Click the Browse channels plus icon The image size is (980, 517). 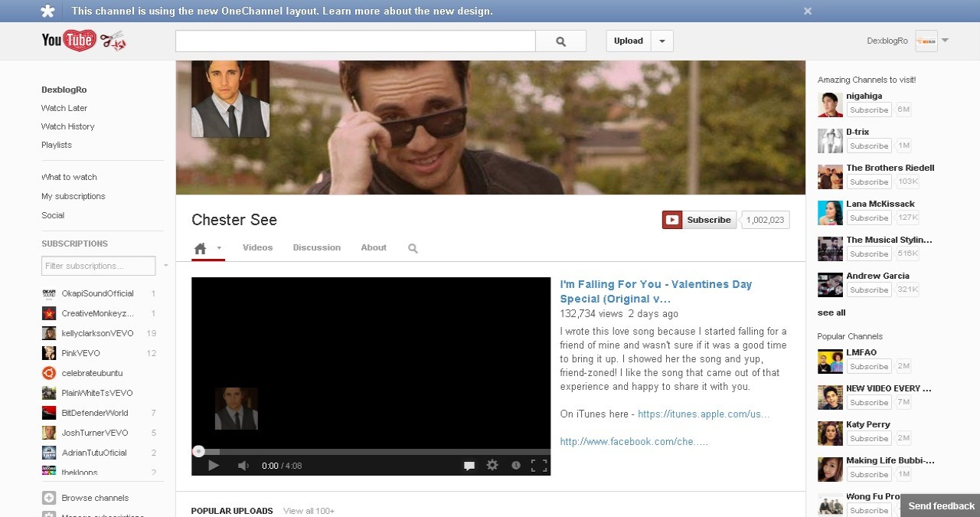49,498
